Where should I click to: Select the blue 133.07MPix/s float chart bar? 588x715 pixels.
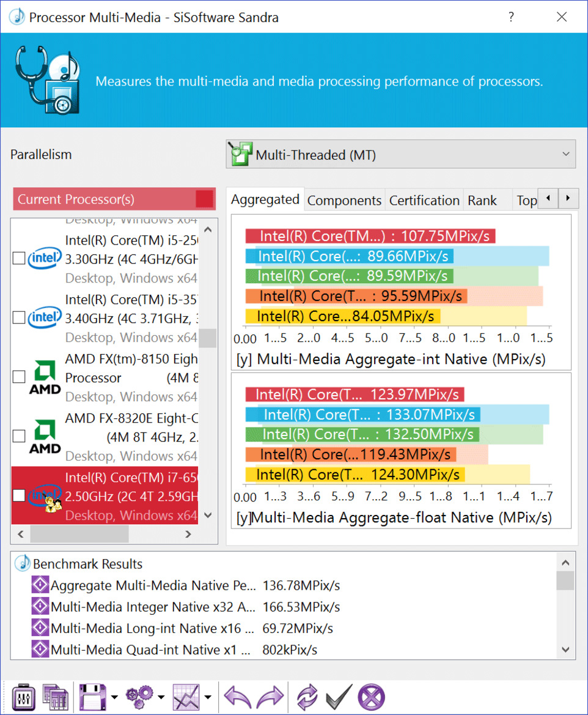click(x=363, y=414)
